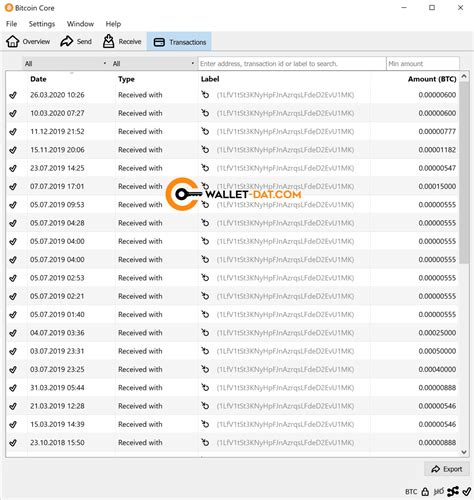Expand the transaction type filter dropdown

[x=154, y=63]
